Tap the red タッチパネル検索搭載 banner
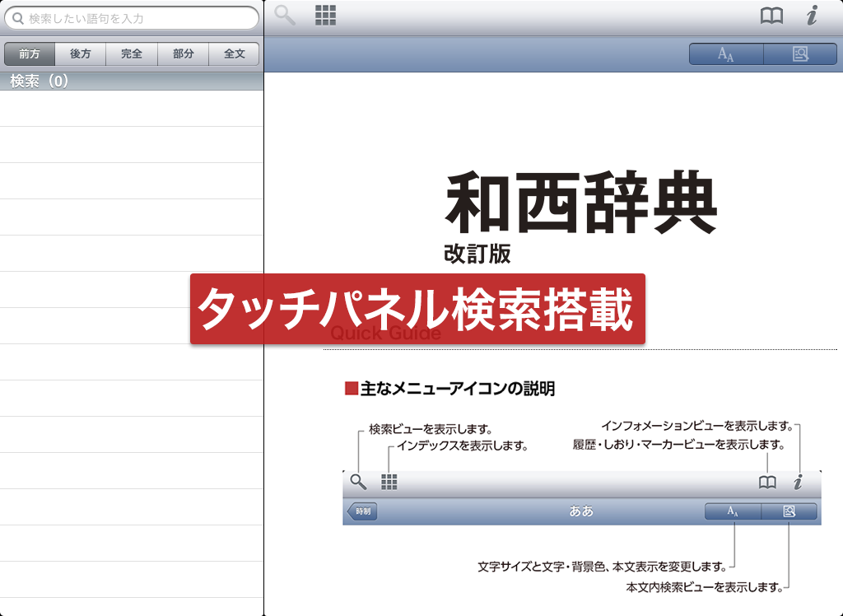Screen dimensions: 843x616 point(417,309)
